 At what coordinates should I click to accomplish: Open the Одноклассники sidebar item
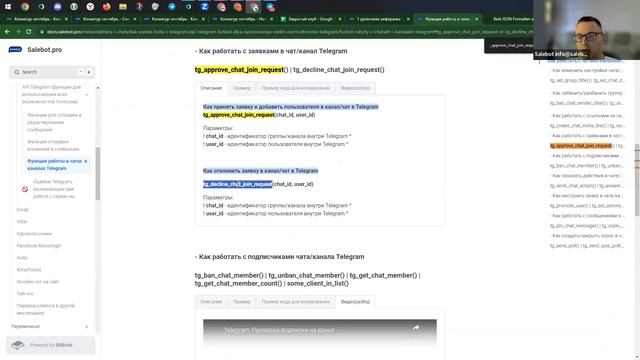click(34, 234)
